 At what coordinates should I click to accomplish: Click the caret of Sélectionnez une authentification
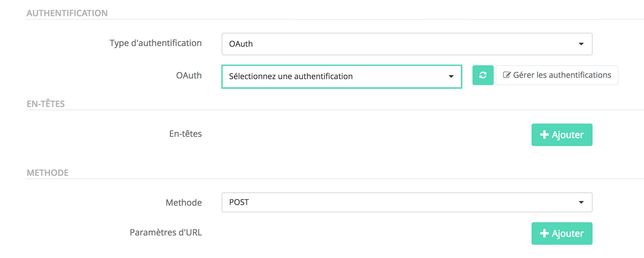click(x=451, y=77)
